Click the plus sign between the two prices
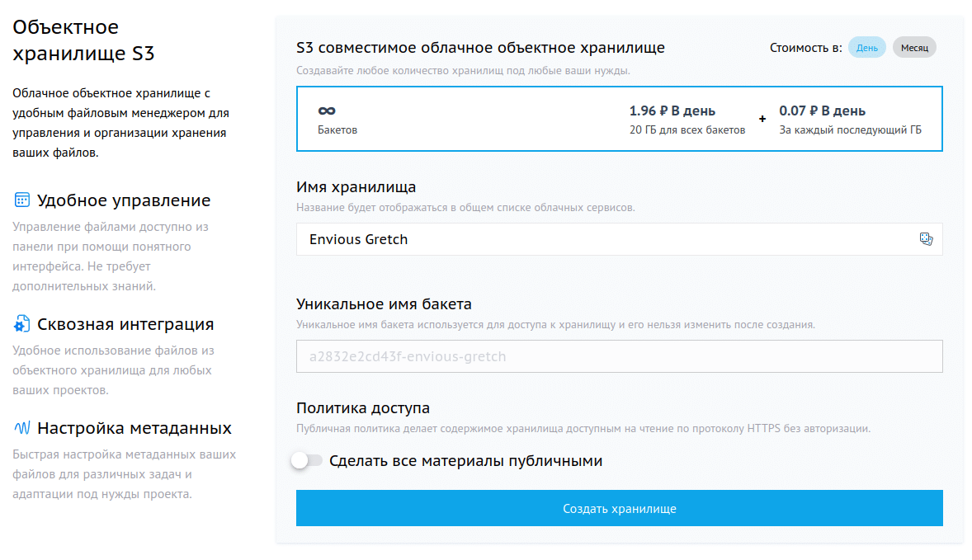The height and width of the screenshot is (560, 972). tap(762, 119)
